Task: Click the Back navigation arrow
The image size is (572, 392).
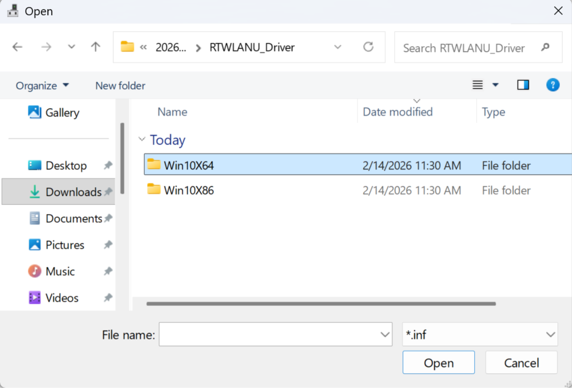Action: (x=17, y=47)
